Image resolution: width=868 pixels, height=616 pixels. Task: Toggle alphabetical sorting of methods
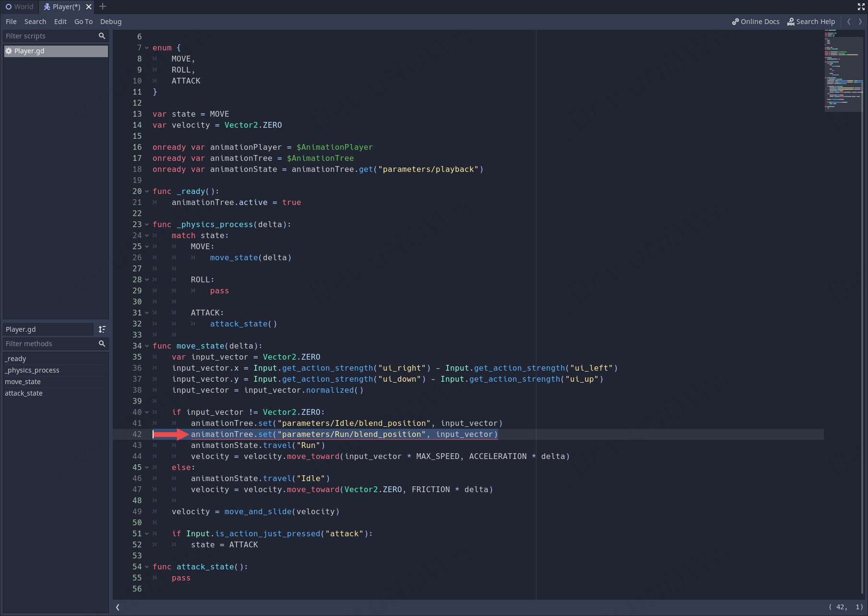click(x=102, y=329)
